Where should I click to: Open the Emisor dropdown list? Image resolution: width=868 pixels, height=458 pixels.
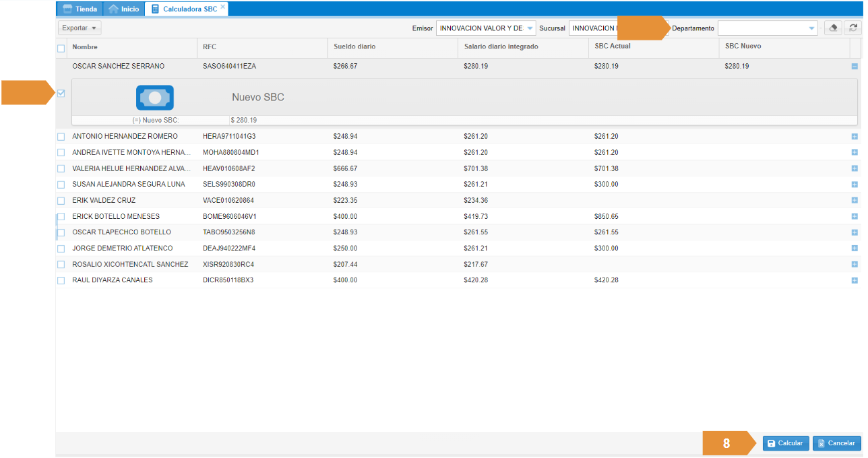(530, 28)
